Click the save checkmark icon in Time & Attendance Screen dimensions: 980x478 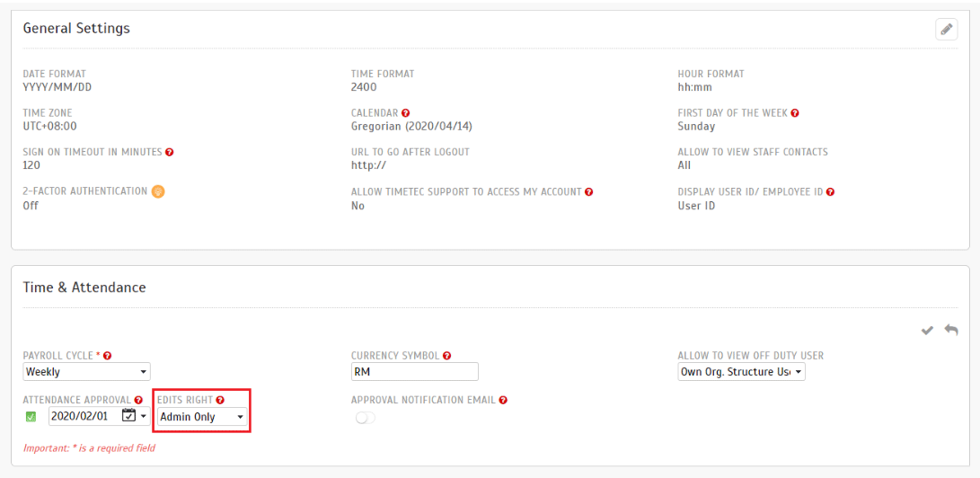(927, 331)
